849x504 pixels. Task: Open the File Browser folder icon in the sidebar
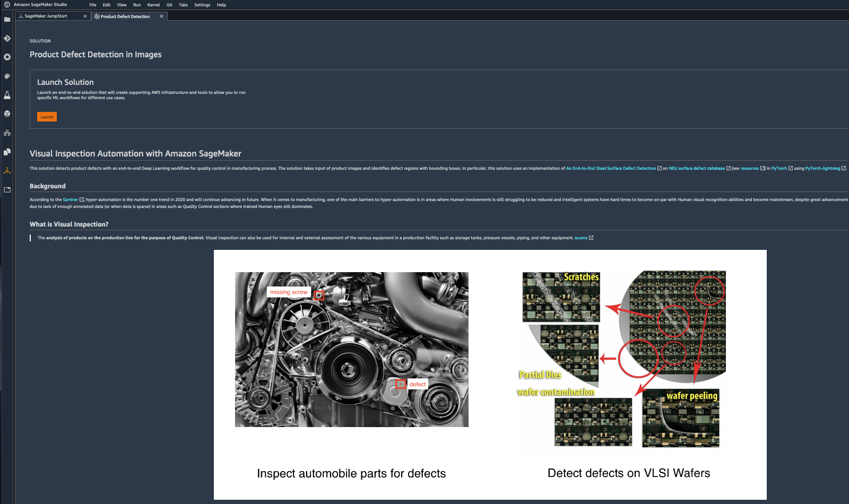click(7, 20)
